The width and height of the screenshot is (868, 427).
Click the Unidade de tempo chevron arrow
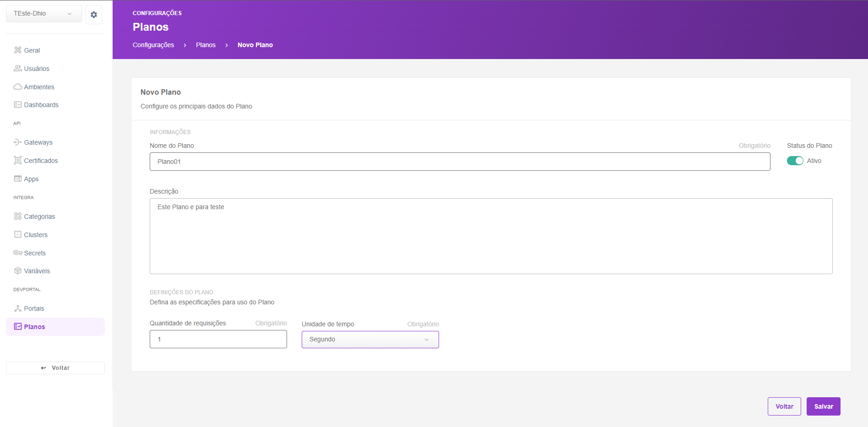[427, 340]
